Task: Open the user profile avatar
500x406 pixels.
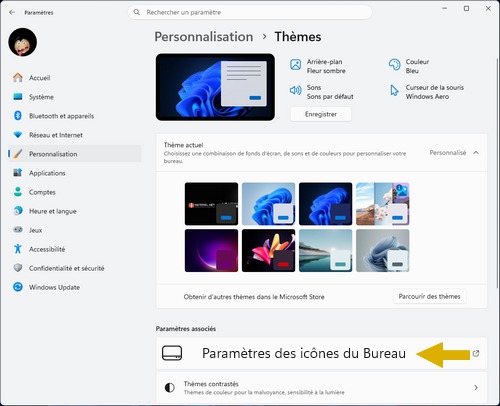Action: click(x=23, y=42)
